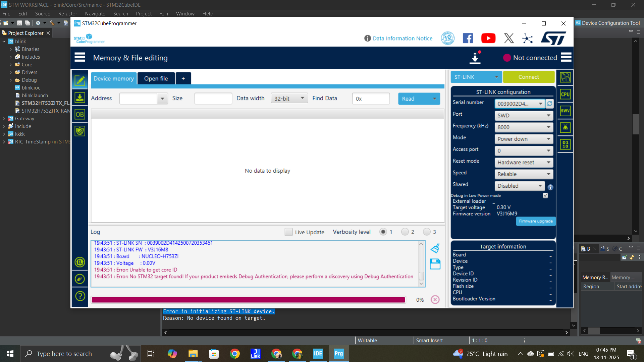The image size is (644, 362).
Task: Open the SWV viewer icon
Action: tap(566, 111)
